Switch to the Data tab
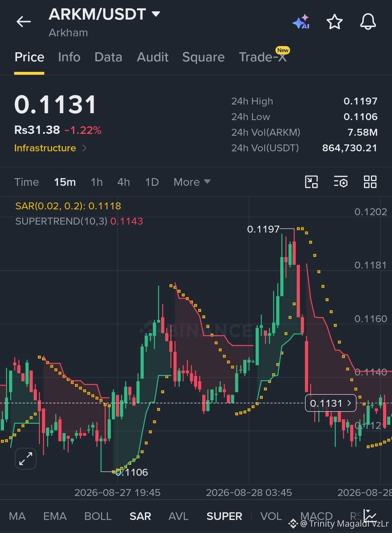The image size is (392, 533). (x=108, y=57)
